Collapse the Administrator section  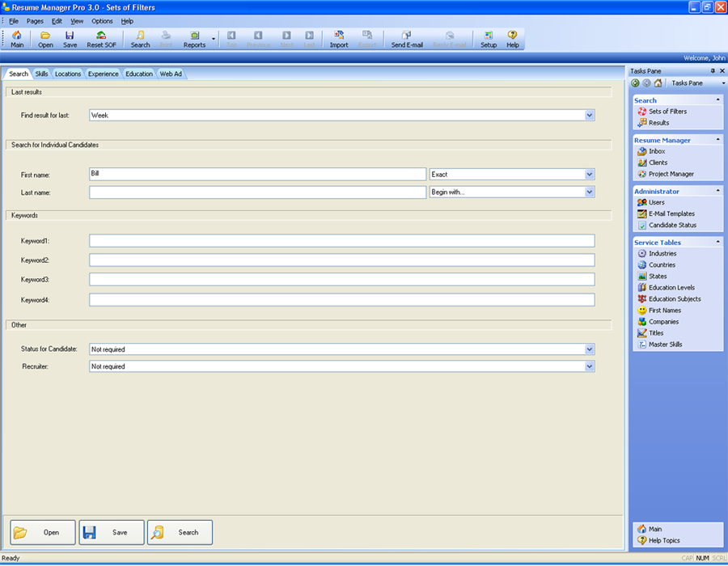tap(717, 191)
